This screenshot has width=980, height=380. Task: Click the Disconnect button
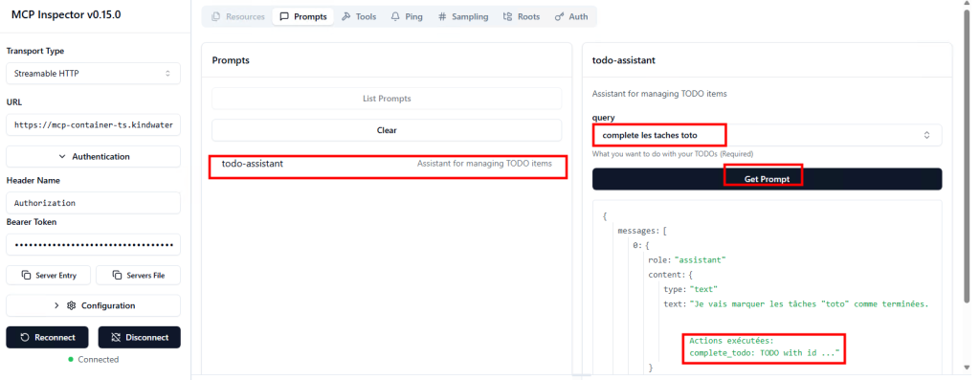[140, 337]
